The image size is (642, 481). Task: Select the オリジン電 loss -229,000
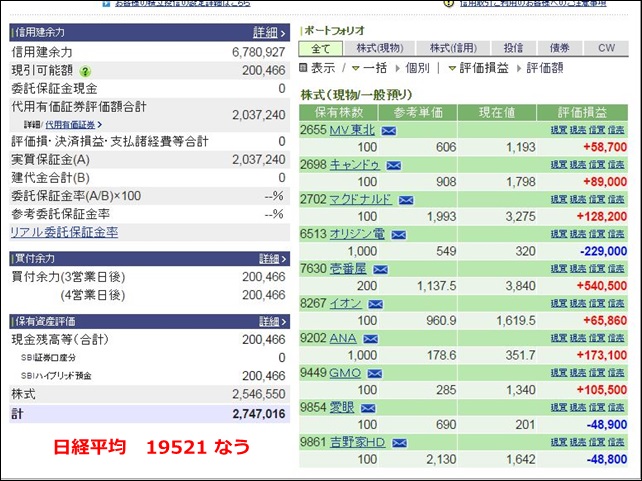(604, 251)
